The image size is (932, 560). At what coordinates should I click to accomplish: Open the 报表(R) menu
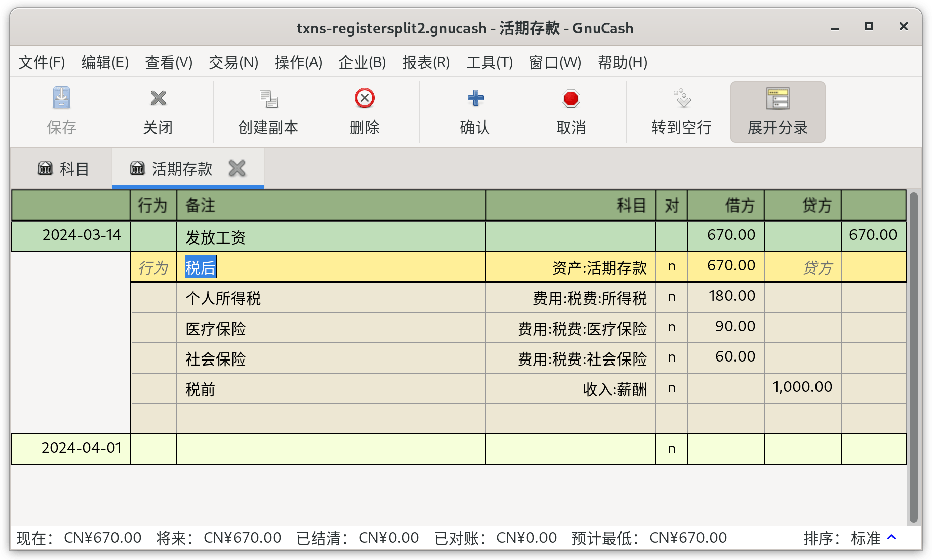click(x=425, y=62)
